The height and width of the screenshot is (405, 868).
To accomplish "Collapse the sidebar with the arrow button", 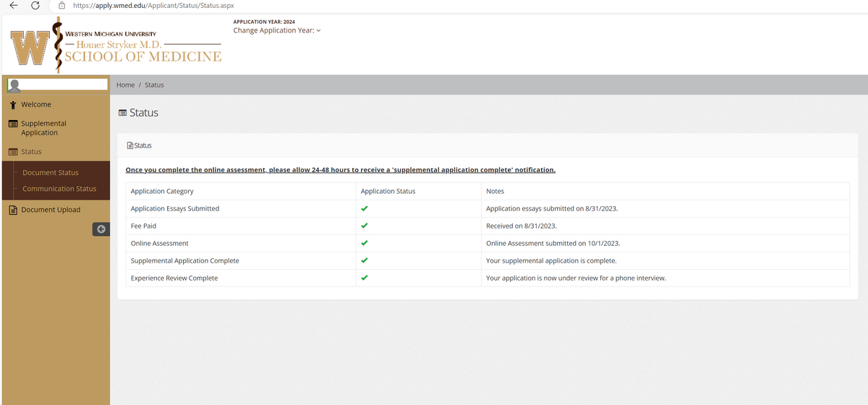I will pyautogui.click(x=101, y=229).
